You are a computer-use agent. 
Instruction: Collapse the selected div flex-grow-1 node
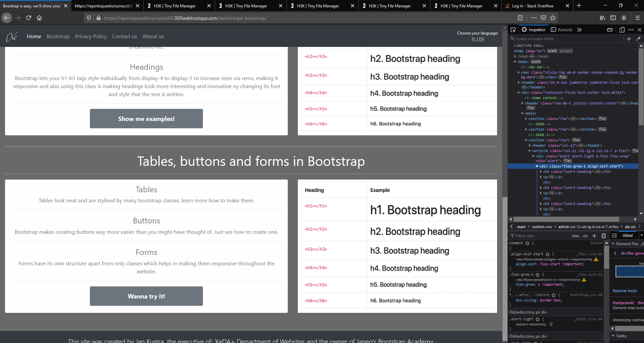coord(537,166)
